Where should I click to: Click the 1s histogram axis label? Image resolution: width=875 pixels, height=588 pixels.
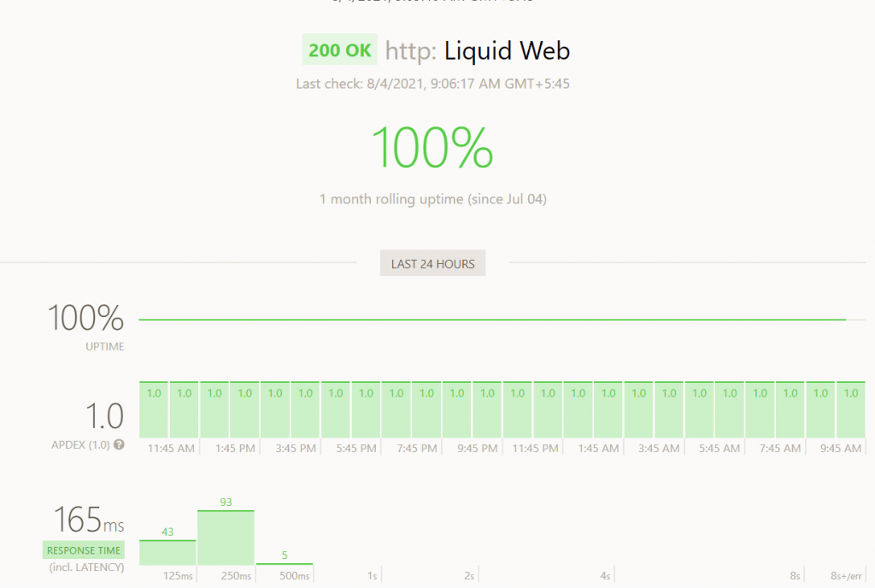(x=373, y=576)
